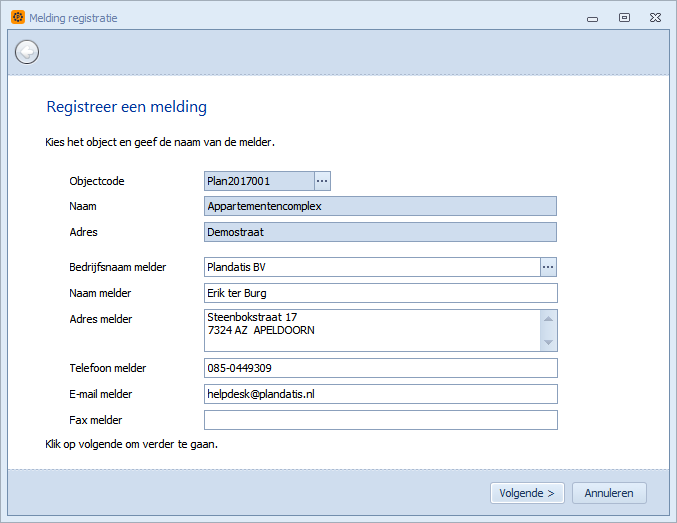677x523 pixels.
Task: Minimize the Melding registratie window
Action: (592, 19)
